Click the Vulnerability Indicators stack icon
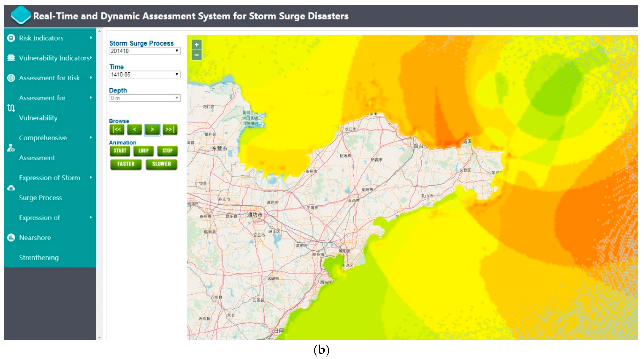The height and width of the screenshot is (359, 644). point(11,58)
